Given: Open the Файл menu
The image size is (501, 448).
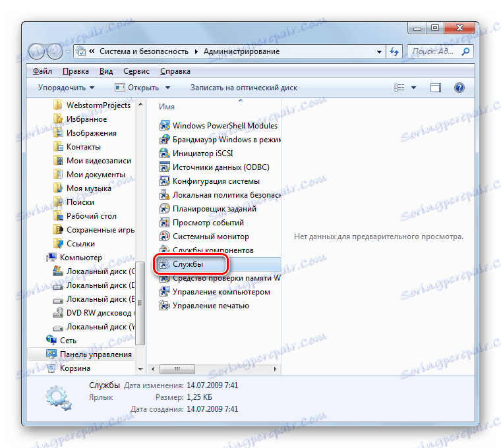Looking at the screenshot, I should tap(42, 71).
